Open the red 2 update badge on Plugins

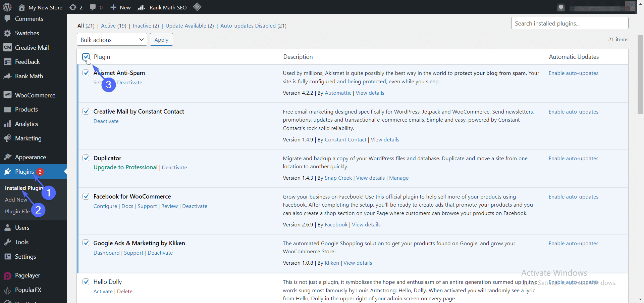pos(40,172)
